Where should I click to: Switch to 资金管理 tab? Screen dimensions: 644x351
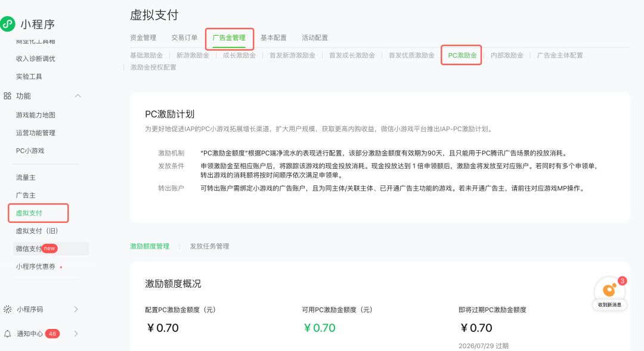(x=143, y=38)
